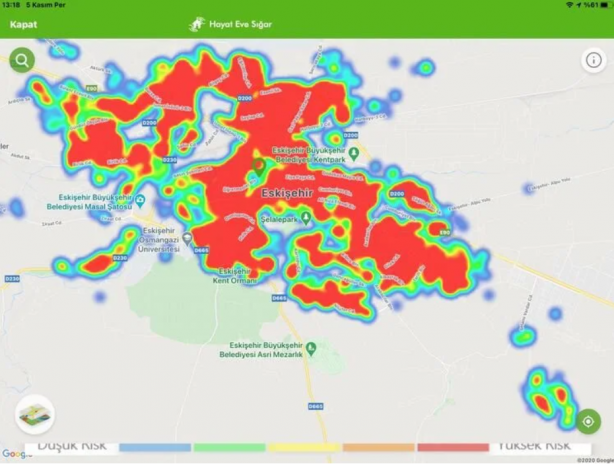Tap the blue low-risk legend swatch
This screenshot has height=464, width=614.
pyautogui.click(x=155, y=447)
